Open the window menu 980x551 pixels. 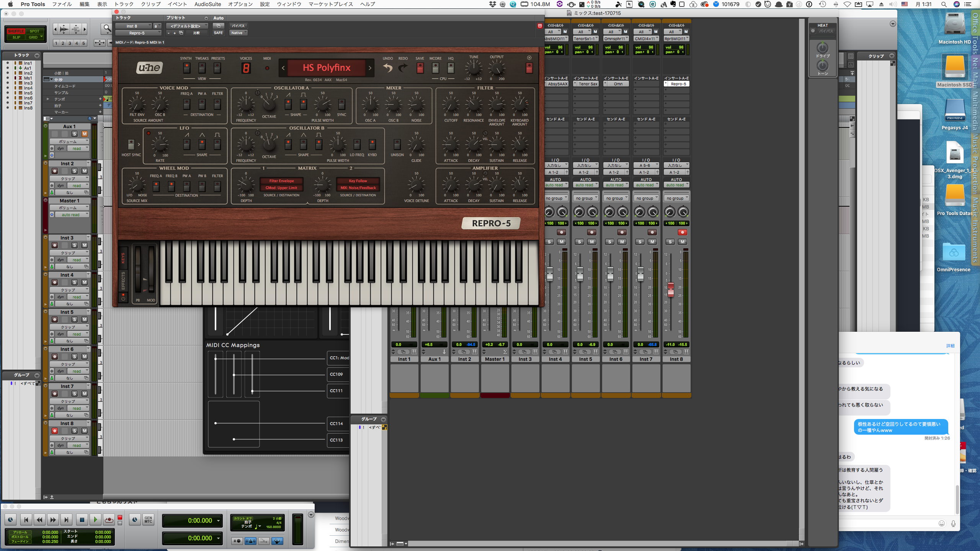point(289,4)
